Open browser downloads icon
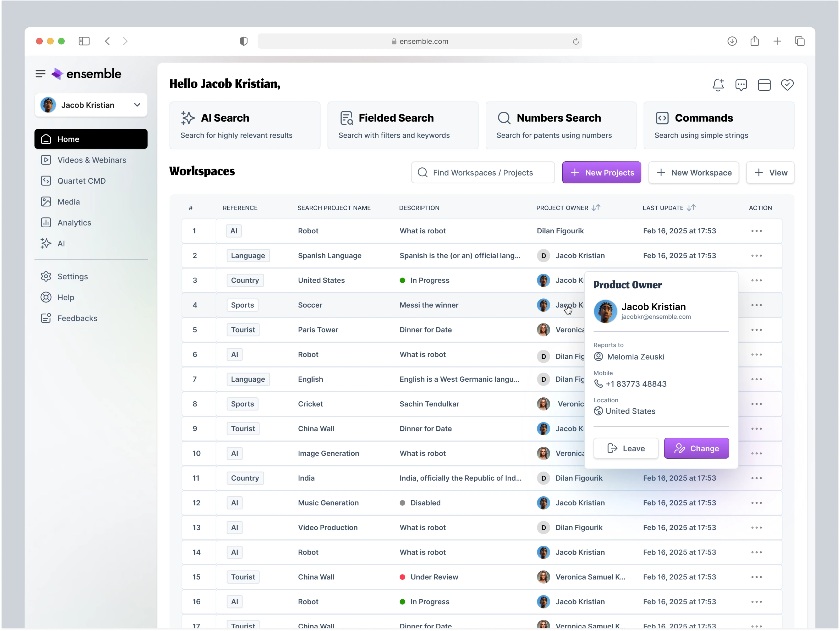Screen dimensions: 840x631 coord(732,41)
